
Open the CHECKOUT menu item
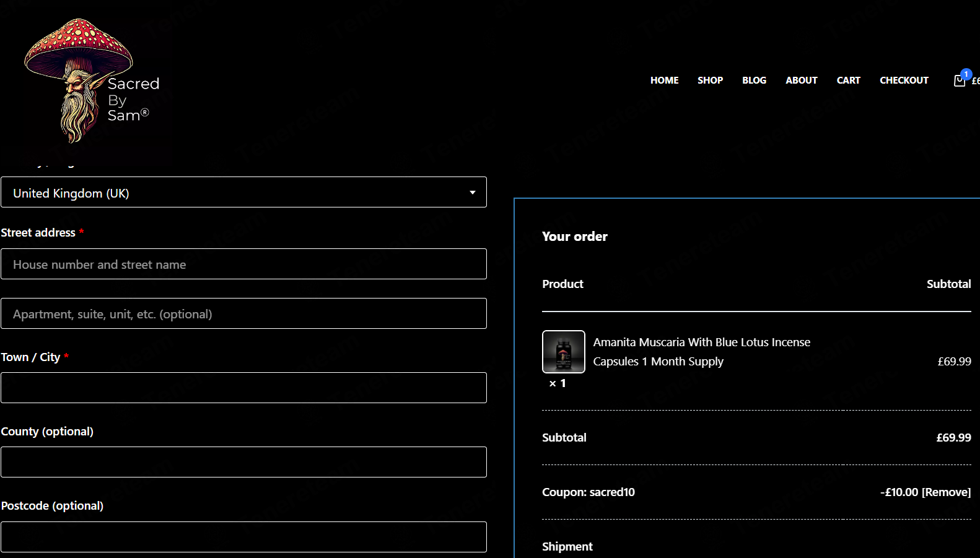pyautogui.click(x=904, y=81)
